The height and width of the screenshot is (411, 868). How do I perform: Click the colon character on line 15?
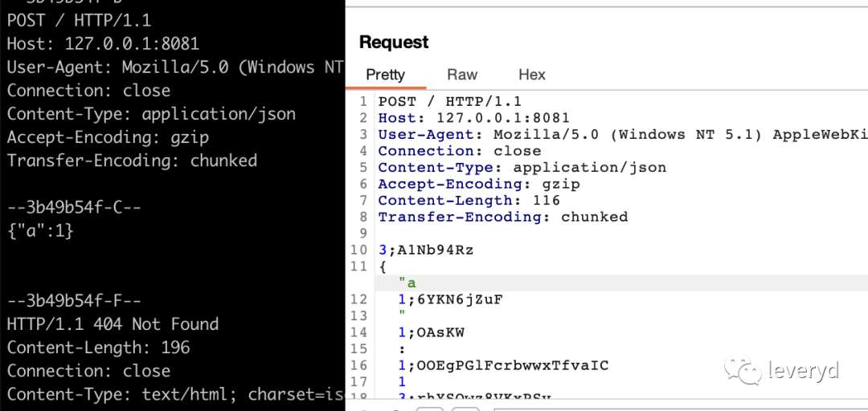402,350
